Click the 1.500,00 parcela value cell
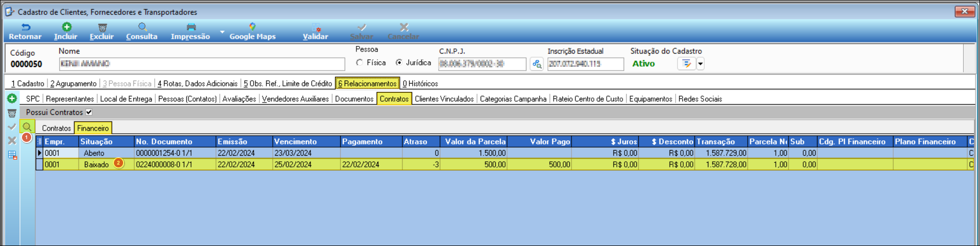The image size is (980, 246). 474,153
